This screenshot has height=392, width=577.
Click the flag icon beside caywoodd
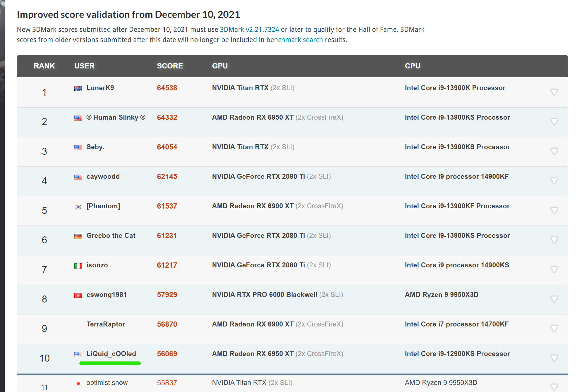coord(78,177)
